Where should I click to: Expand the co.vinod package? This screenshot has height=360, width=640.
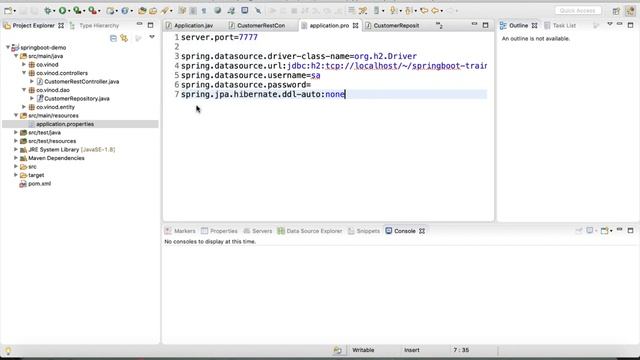point(24,64)
